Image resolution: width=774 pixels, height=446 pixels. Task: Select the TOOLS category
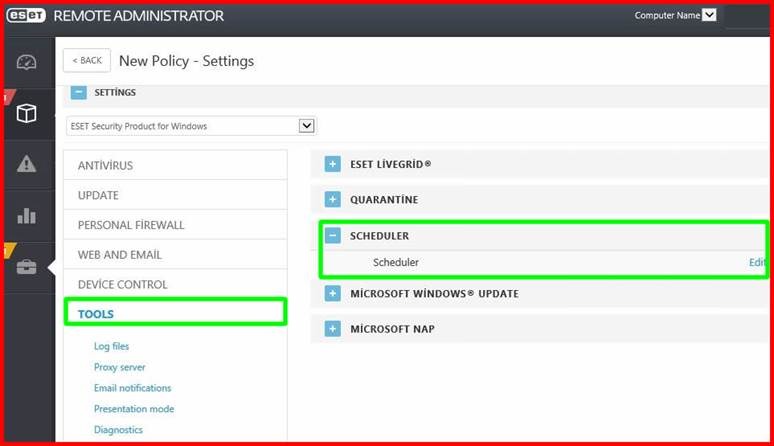point(175,314)
